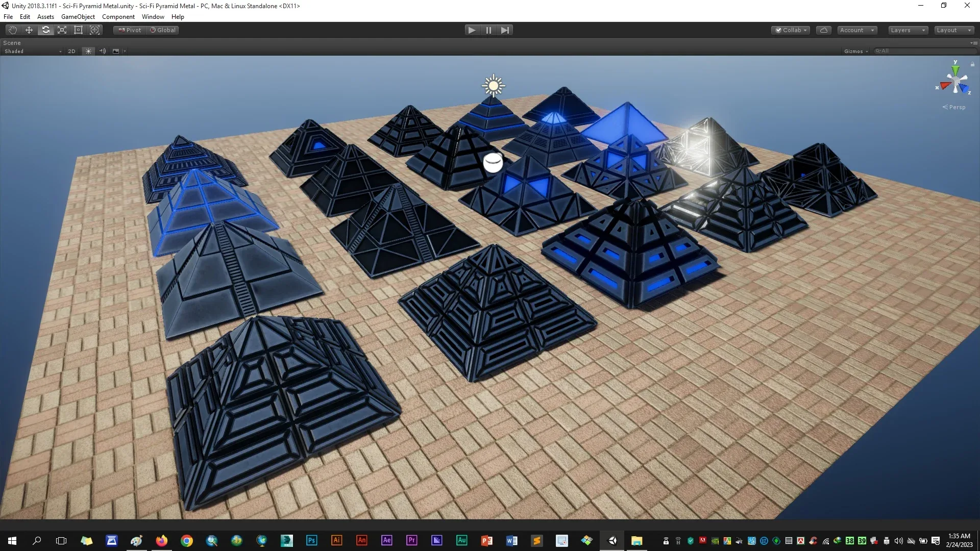Screen dimensions: 980x551
Task: Toggle the scene gizmo rotation lock
Action: 972,64
